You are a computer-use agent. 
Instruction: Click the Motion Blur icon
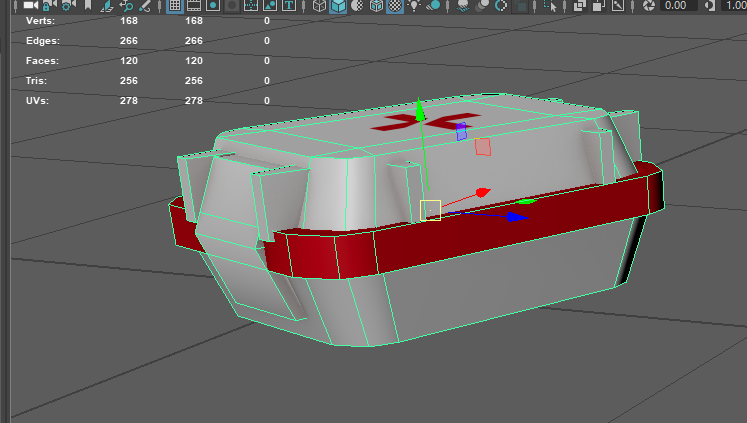point(482,5)
